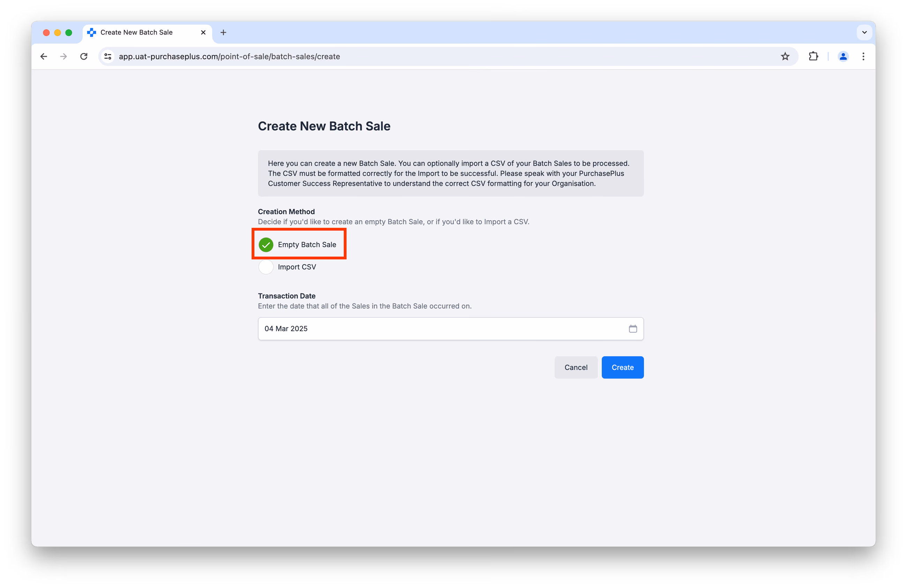Close the Create New Batch Sale tab

[203, 32]
